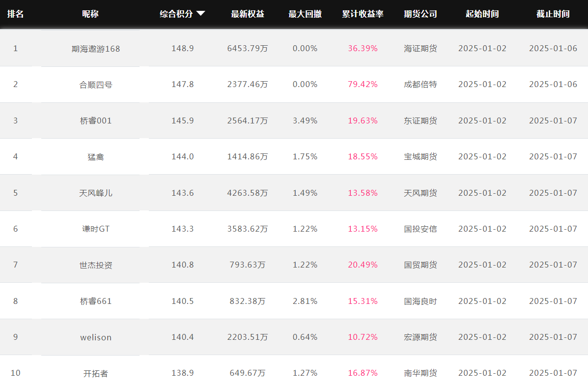
Task: Select futures company 天风期货
Action: tap(420, 193)
